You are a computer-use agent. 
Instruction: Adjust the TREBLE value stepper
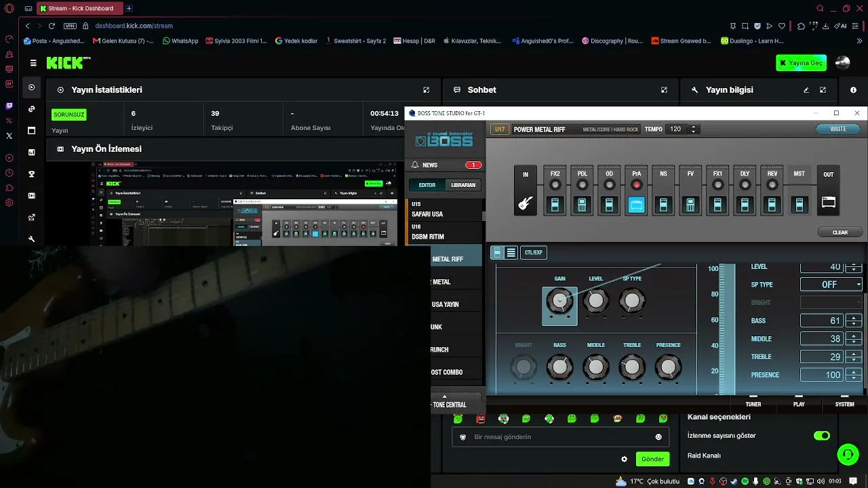(x=854, y=357)
